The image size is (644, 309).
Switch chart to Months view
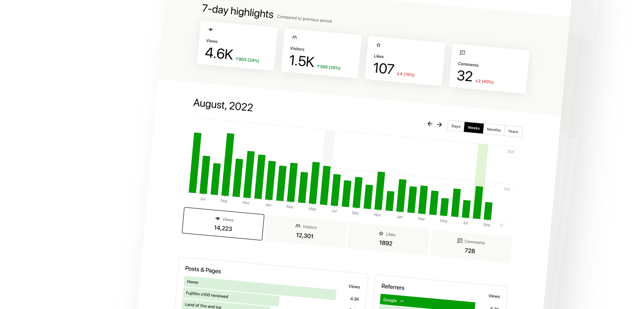pyautogui.click(x=493, y=130)
